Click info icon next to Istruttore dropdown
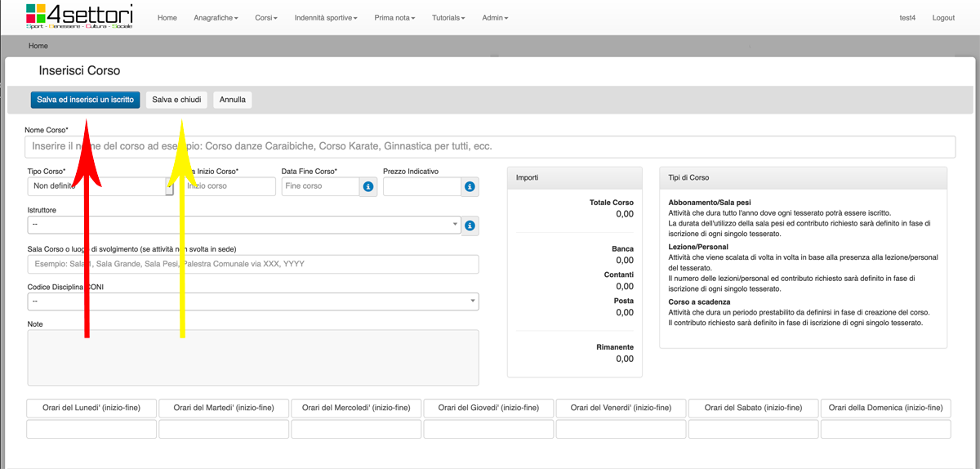This screenshot has width=980, height=469. pyautogui.click(x=470, y=226)
